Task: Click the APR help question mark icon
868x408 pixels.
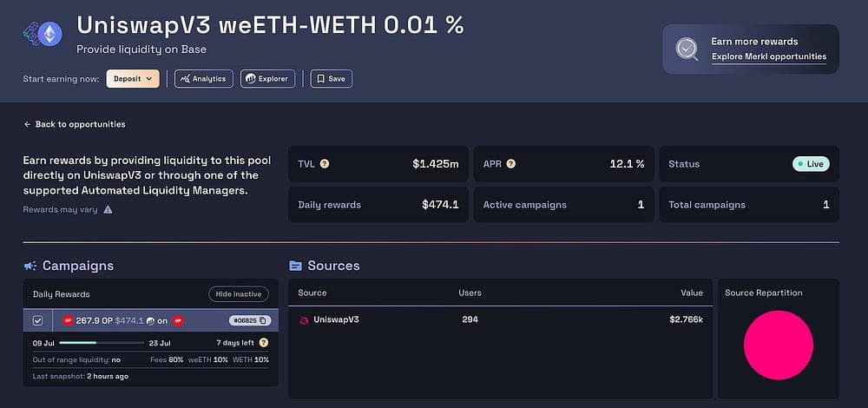Action: click(511, 164)
